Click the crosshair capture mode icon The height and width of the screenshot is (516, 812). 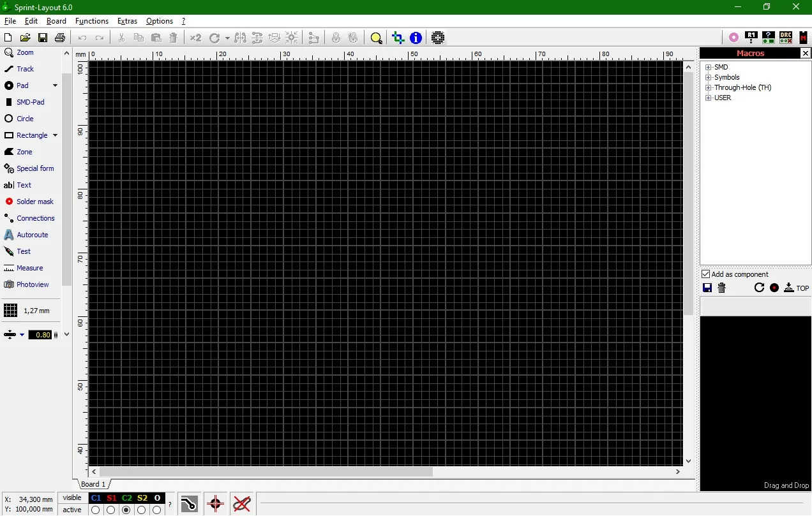click(x=215, y=504)
